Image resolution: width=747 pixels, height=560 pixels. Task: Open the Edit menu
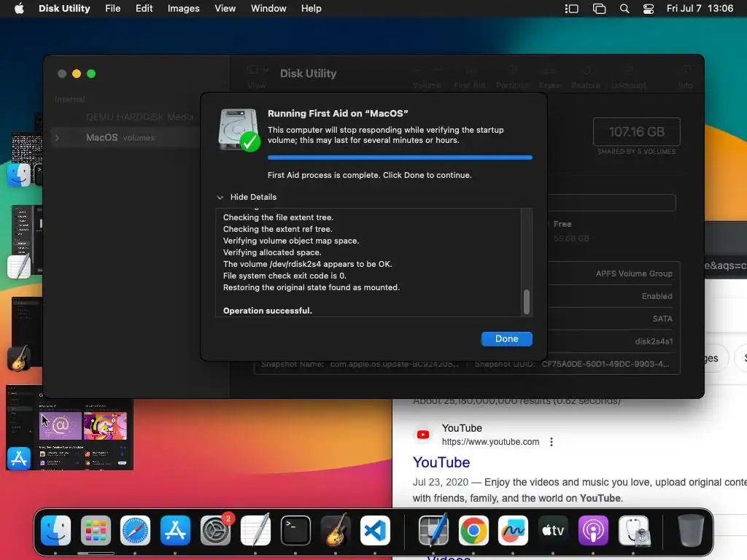(x=144, y=9)
